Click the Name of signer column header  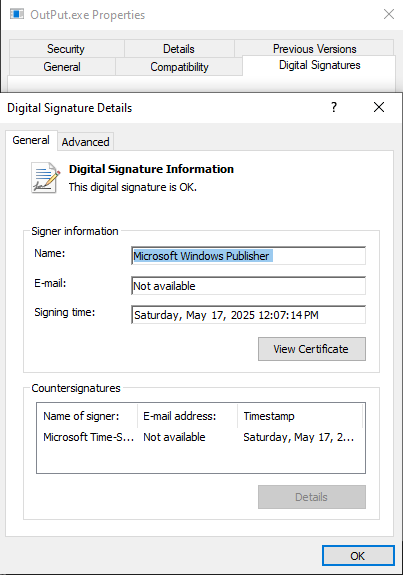87,416
